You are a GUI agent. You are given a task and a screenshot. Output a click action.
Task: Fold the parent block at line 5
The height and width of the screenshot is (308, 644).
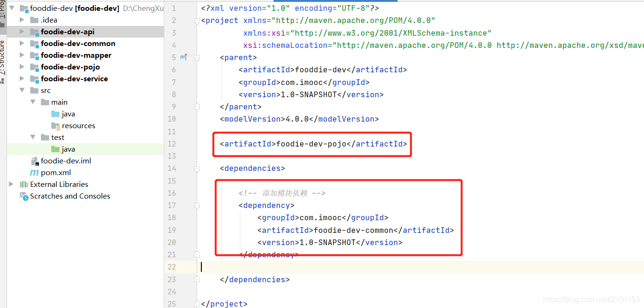197,57
